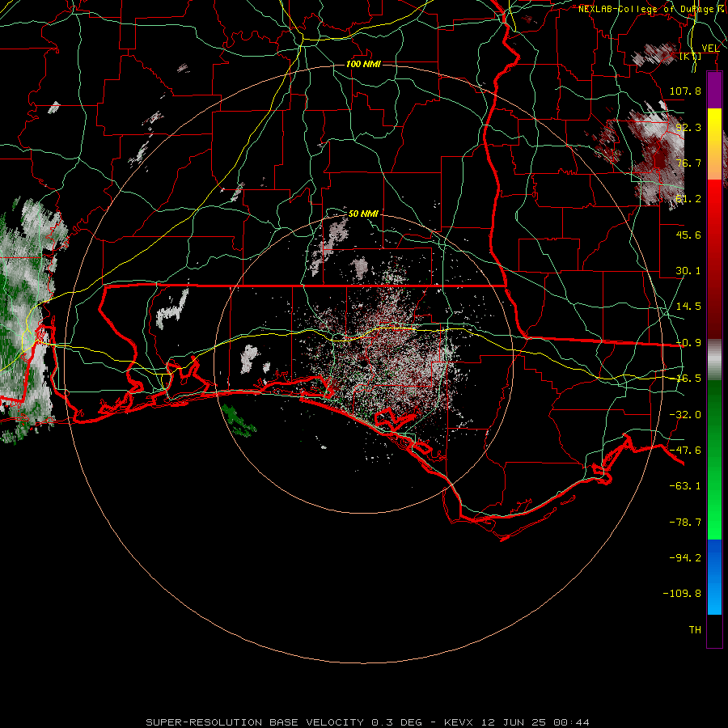This screenshot has height=728, width=728.
Task: Click the -16.5 velocity scale value
Action: (x=688, y=379)
